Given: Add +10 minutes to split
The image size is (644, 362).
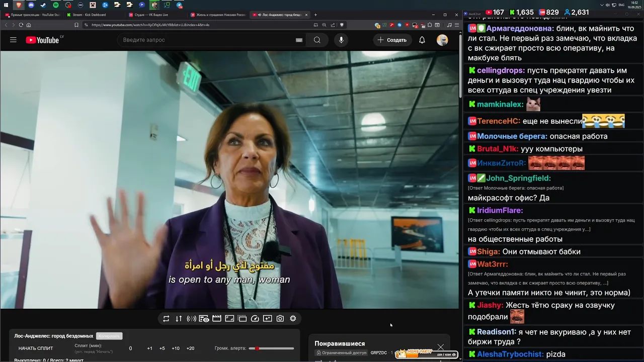Looking at the screenshot, I should click(x=175, y=348).
